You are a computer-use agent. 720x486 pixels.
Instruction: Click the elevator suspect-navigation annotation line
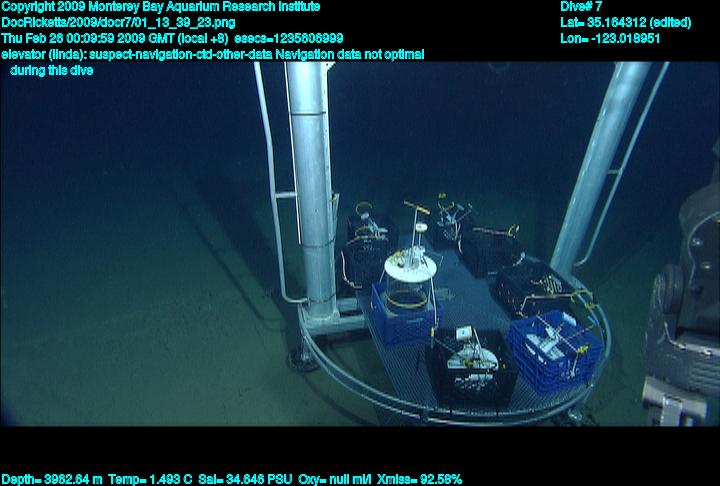(213, 55)
